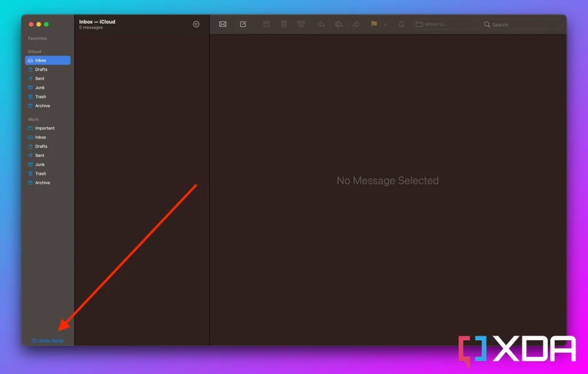Close the Mail window
This screenshot has width=588, height=374.
pos(31,24)
